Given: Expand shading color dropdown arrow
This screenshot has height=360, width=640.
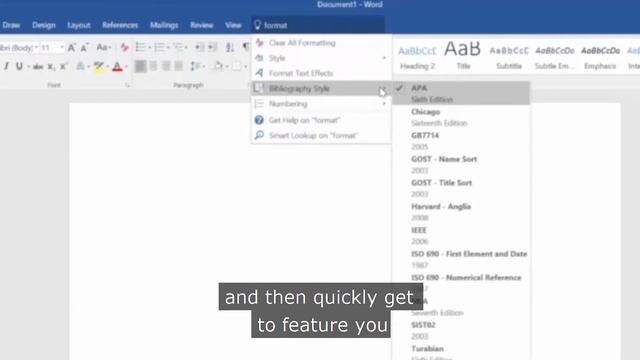Looking at the screenshot, I should click(x=227, y=66).
